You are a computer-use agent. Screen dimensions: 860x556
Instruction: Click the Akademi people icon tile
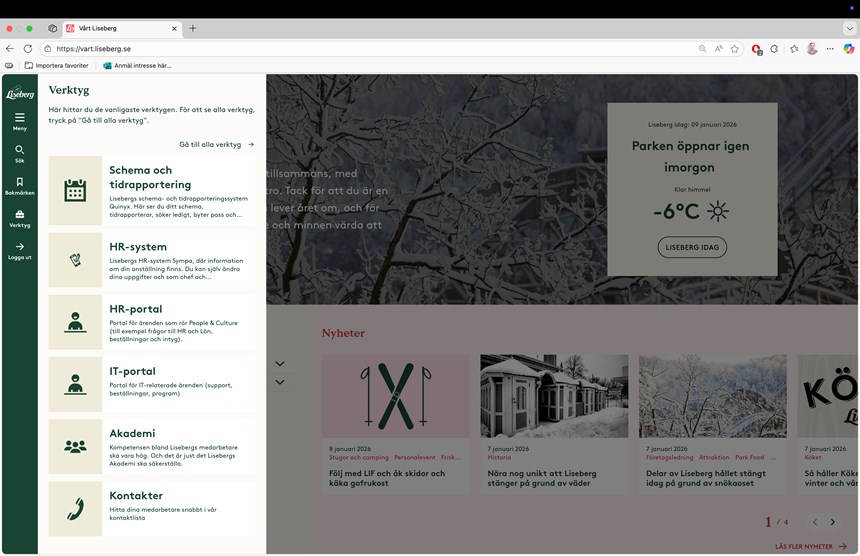click(x=75, y=446)
